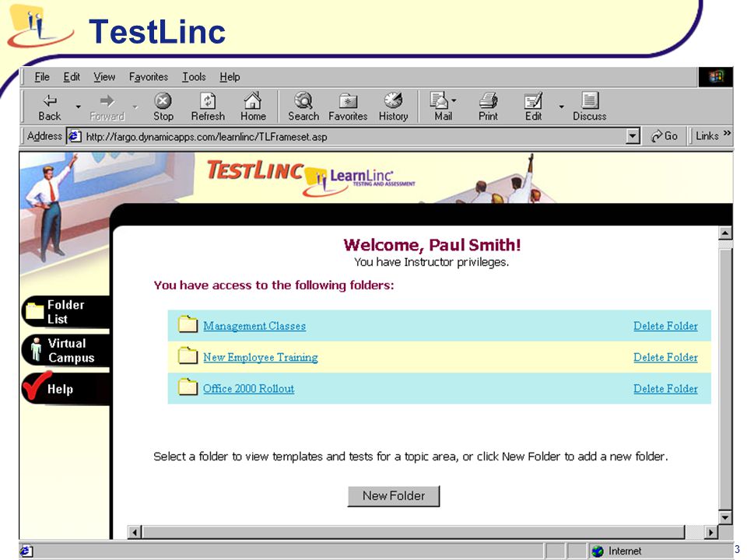Click the Office 2000 Rollout folder icon
This screenshot has width=747, height=560.
click(188, 387)
